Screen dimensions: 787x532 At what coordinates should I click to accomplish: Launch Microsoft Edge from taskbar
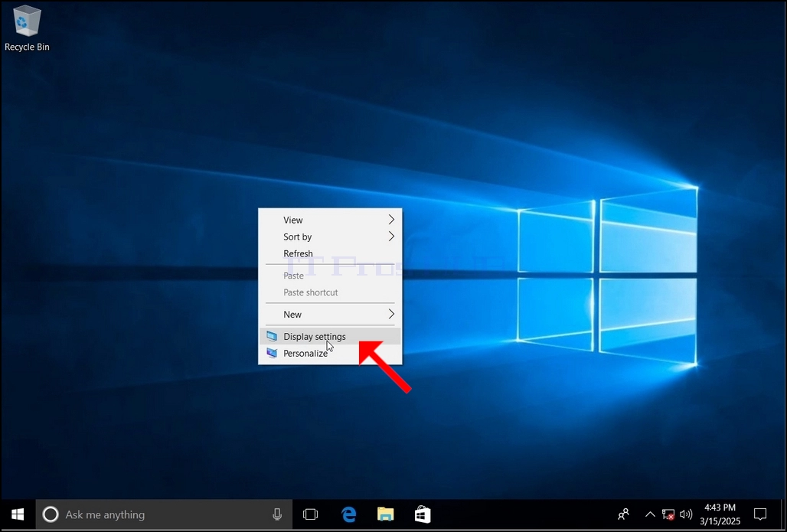[x=349, y=514]
